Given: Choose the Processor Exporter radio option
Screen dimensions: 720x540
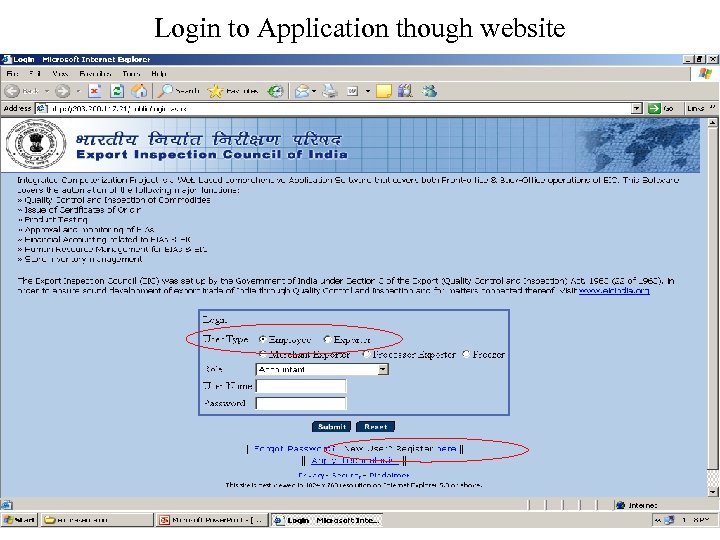Looking at the screenshot, I should pyautogui.click(x=366, y=354).
